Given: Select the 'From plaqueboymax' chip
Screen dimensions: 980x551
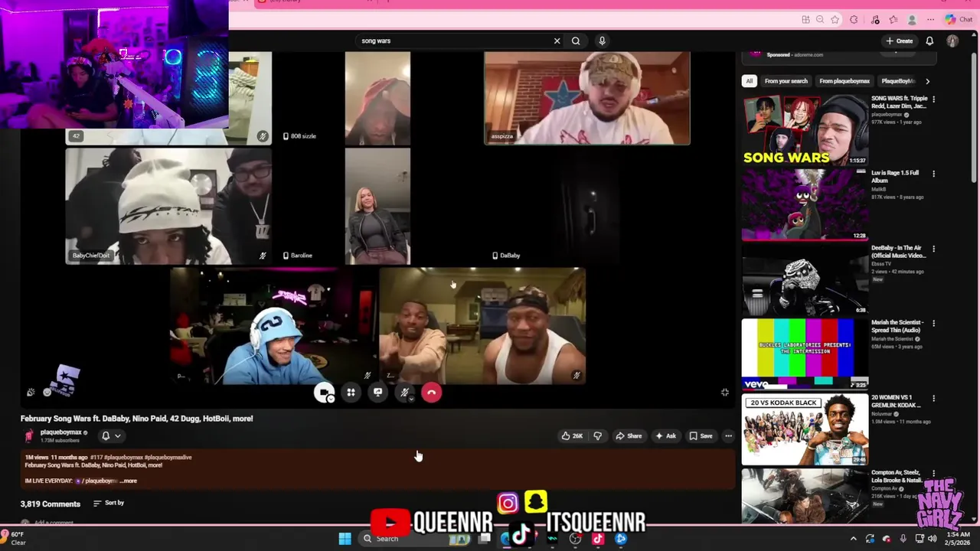Looking at the screenshot, I should (x=844, y=81).
